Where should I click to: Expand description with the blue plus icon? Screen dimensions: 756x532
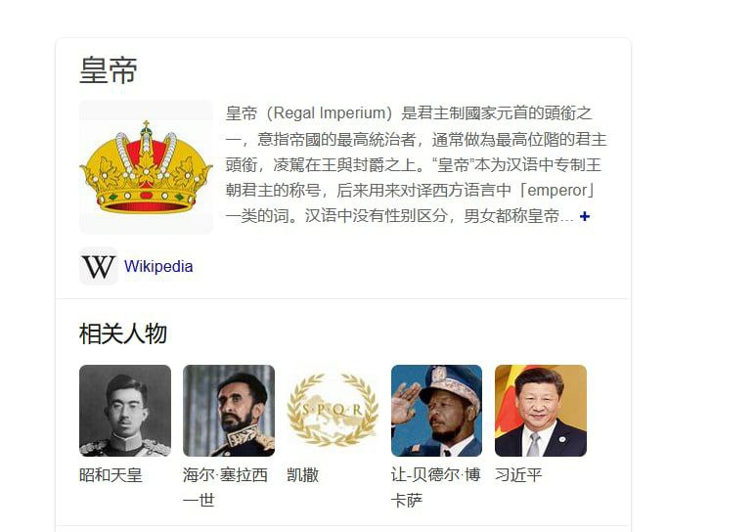coord(584,216)
